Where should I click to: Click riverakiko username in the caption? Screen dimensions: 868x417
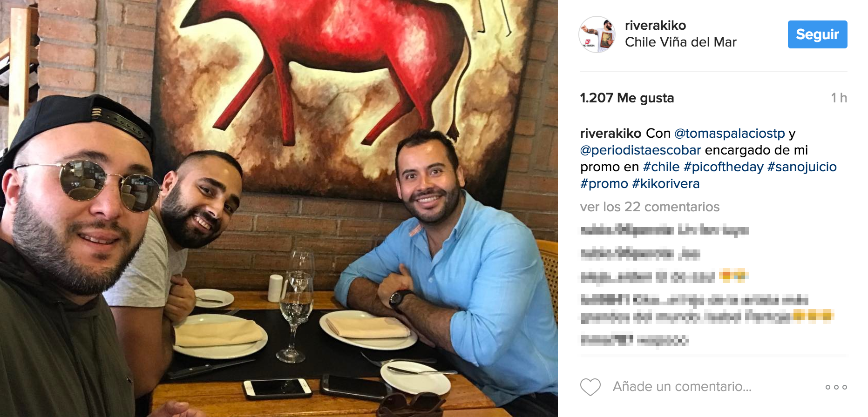click(x=610, y=134)
